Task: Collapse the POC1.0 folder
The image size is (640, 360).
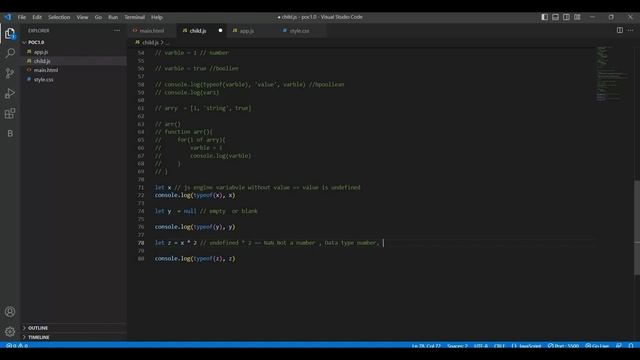Action: pos(73,42)
